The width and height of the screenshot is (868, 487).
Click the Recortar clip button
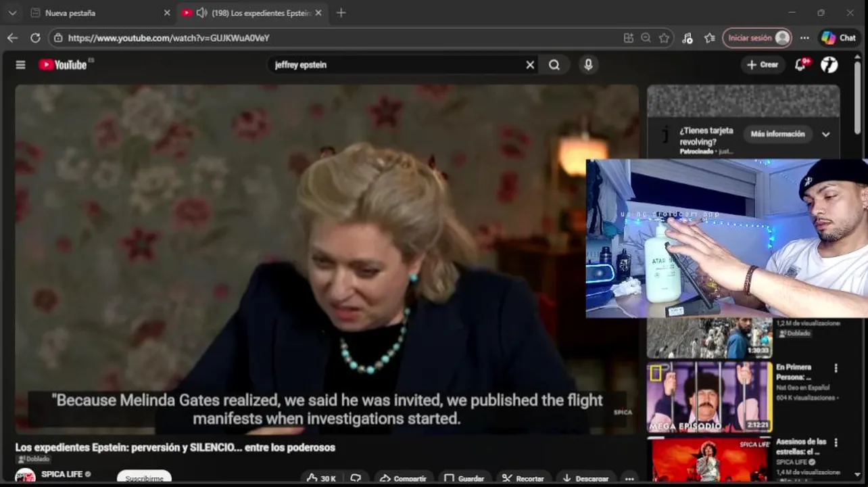coord(523,478)
